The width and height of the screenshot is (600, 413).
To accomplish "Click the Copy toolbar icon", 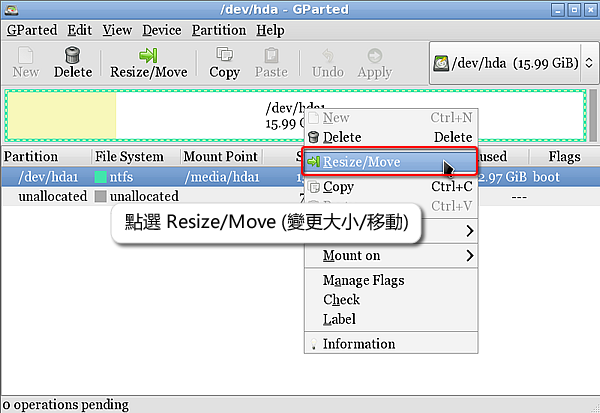I will [225, 55].
